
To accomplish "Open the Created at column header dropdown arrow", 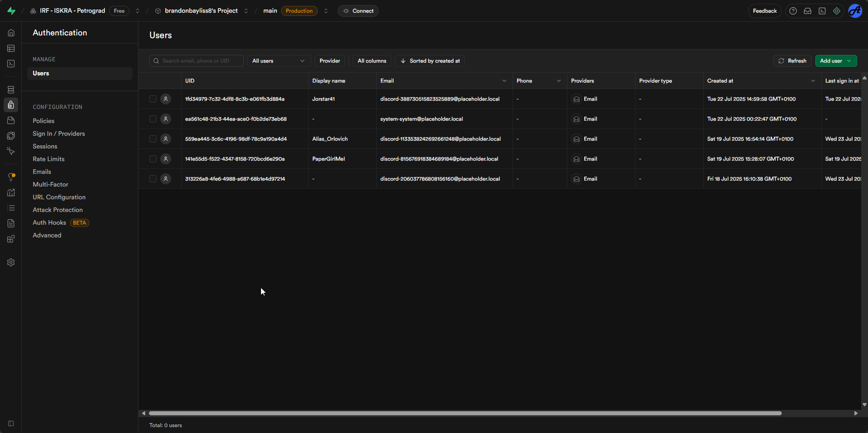I will point(813,81).
